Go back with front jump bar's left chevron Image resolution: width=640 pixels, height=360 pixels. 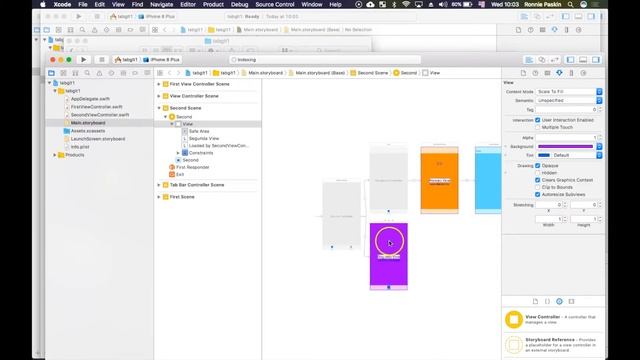(170, 73)
